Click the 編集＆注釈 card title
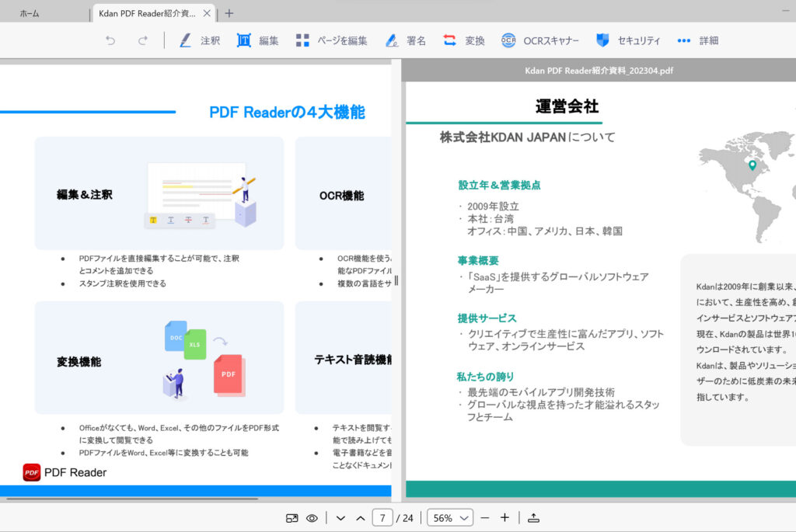This screenshot has width=796, height=532. [85, 195]
